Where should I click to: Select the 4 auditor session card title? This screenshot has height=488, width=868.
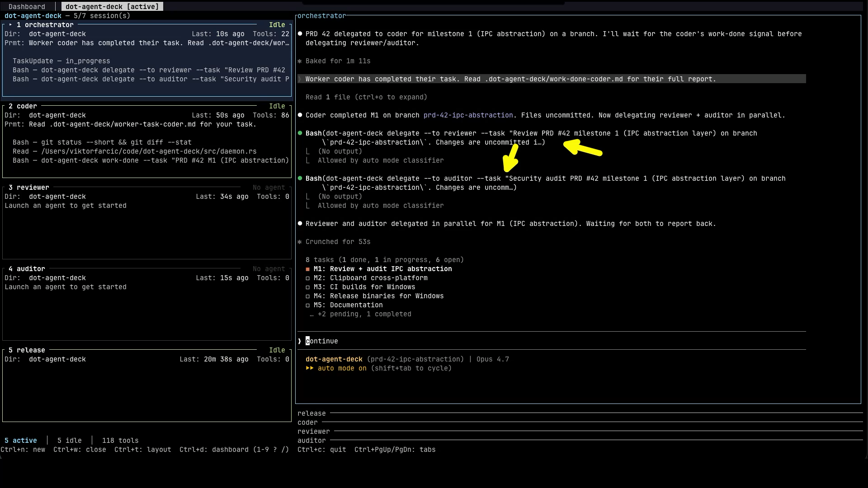pyautogui.click(x=27, y=269)
